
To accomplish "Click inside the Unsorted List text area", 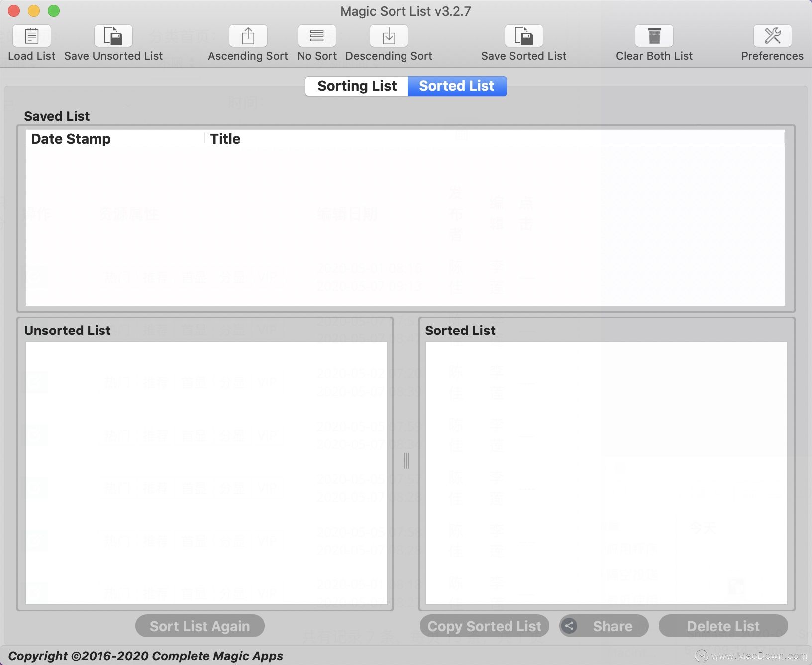I will (206, 473).
